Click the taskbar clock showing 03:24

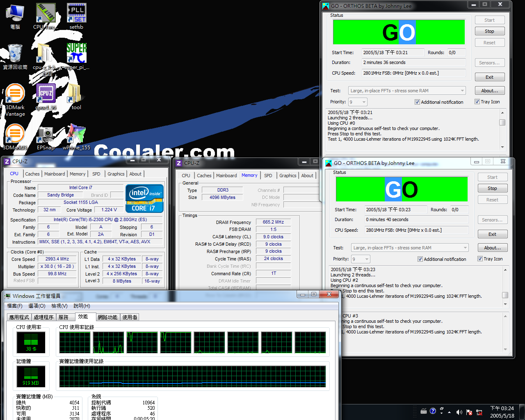(502, 412)
